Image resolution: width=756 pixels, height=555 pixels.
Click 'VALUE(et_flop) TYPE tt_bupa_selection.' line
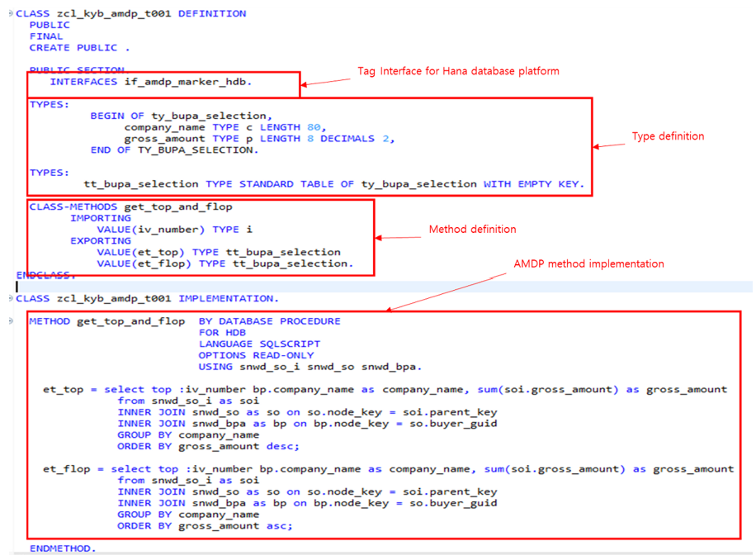225,263
